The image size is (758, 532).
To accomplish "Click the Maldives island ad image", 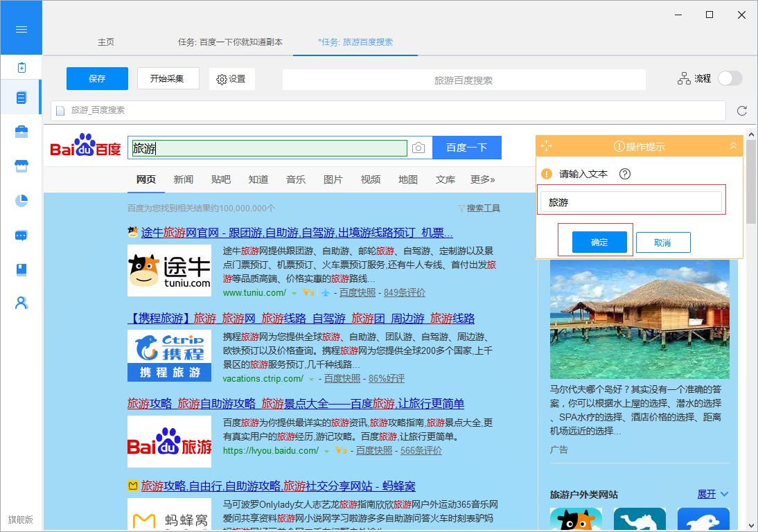I will click(x=640, y=319).
